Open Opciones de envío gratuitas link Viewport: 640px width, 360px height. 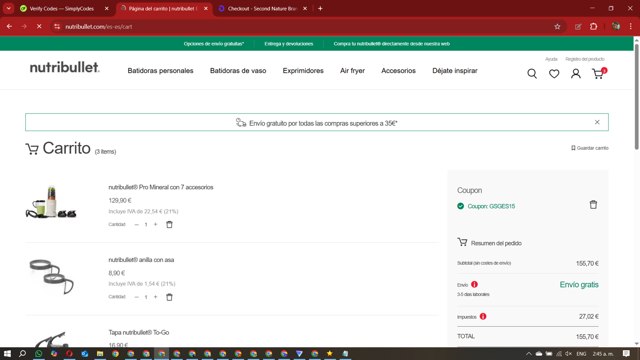(x=213, y=44)
